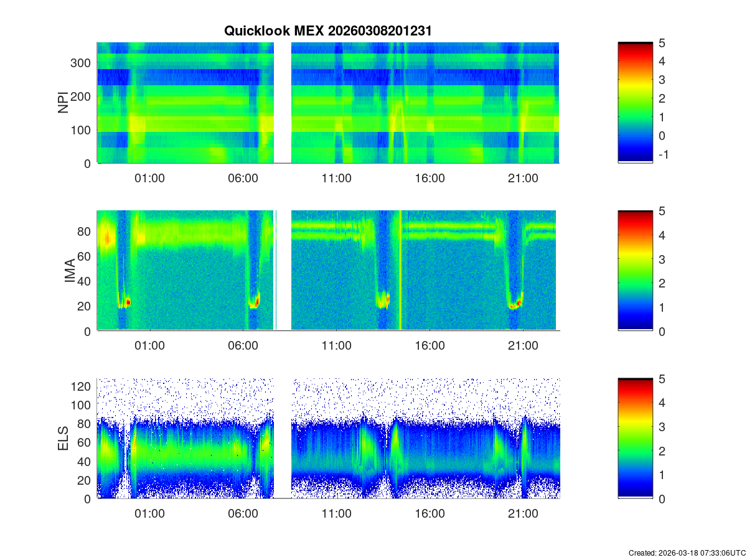This screenshot has height=560, width=747.
Task: Click the 01:00 time tick under NPI plot
Action: [149, 178]
